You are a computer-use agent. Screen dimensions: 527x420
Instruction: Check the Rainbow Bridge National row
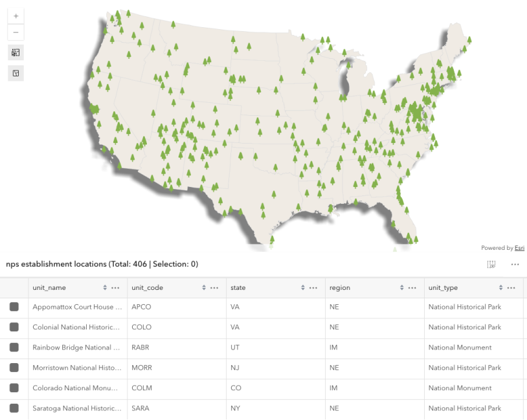click(14, 348)
